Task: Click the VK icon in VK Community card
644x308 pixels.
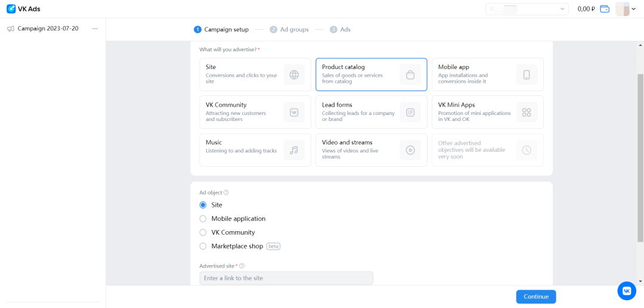Action: coord(294,113)
